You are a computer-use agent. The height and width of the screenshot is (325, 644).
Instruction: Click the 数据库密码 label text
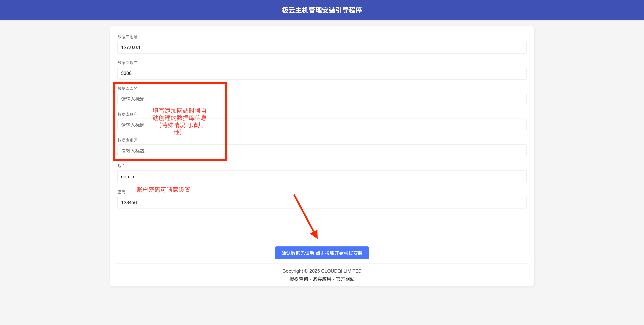[127, 140]
